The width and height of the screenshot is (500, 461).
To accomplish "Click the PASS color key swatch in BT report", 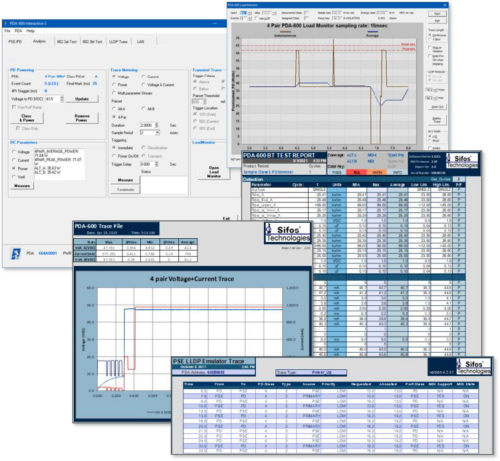I will [x=337, y=172].
